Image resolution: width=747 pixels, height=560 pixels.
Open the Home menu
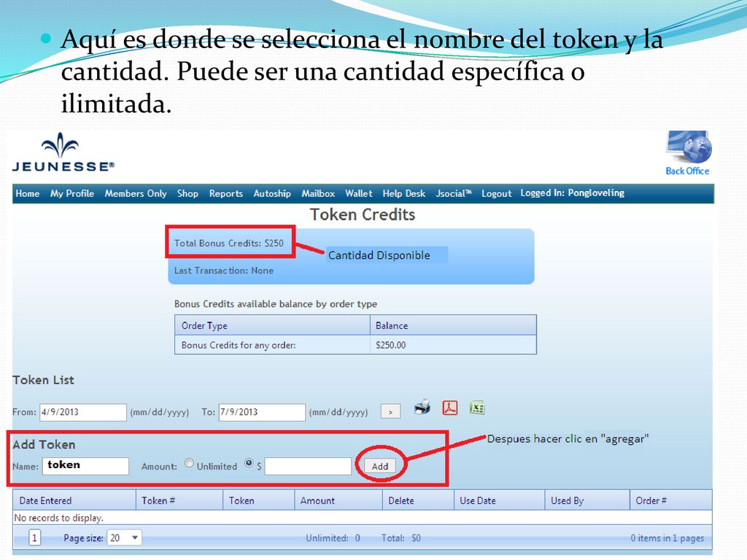(27, 194)
